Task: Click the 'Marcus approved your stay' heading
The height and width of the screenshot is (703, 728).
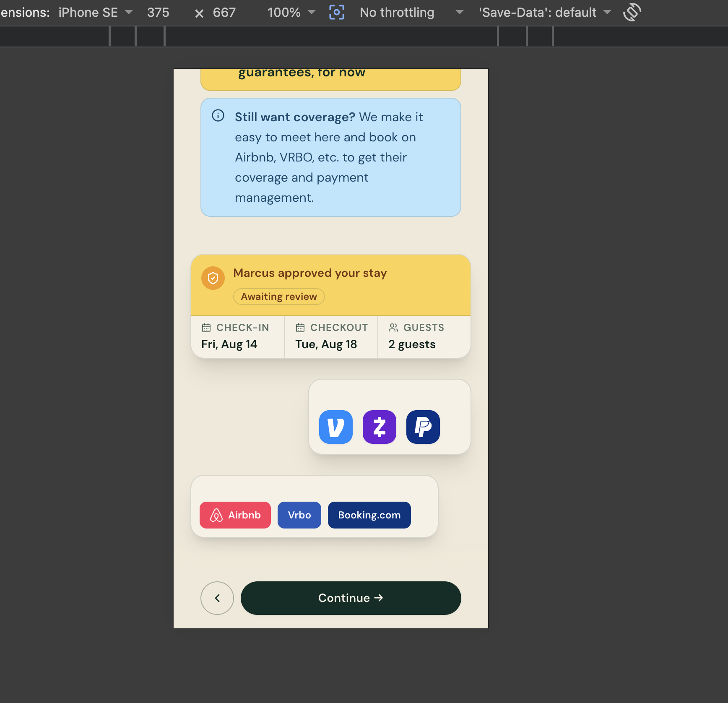Action: [x=310, y=273]
